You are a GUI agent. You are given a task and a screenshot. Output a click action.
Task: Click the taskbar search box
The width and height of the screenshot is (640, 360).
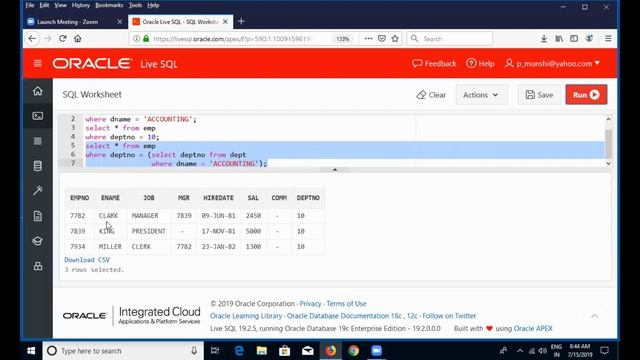point(123,351)
